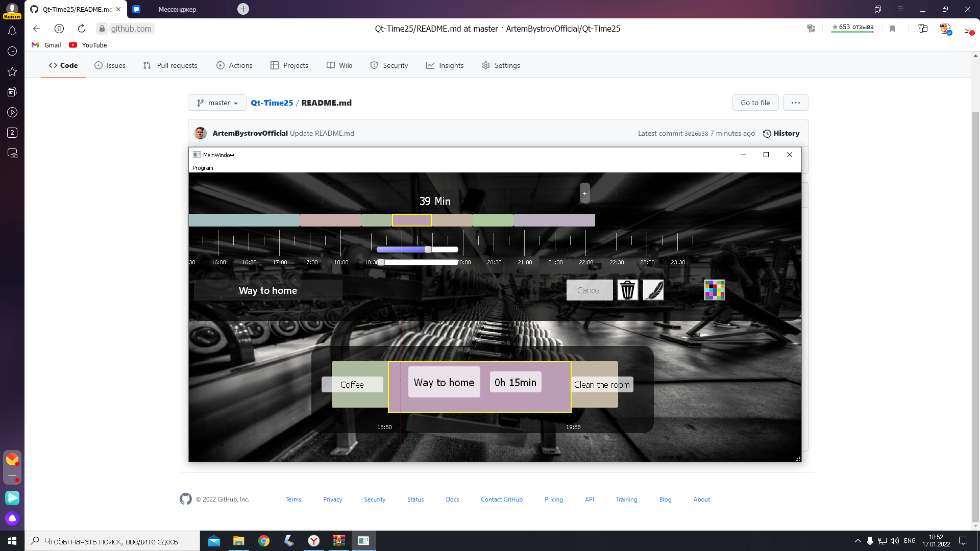Click the "Go to file" button

point(755,103)
